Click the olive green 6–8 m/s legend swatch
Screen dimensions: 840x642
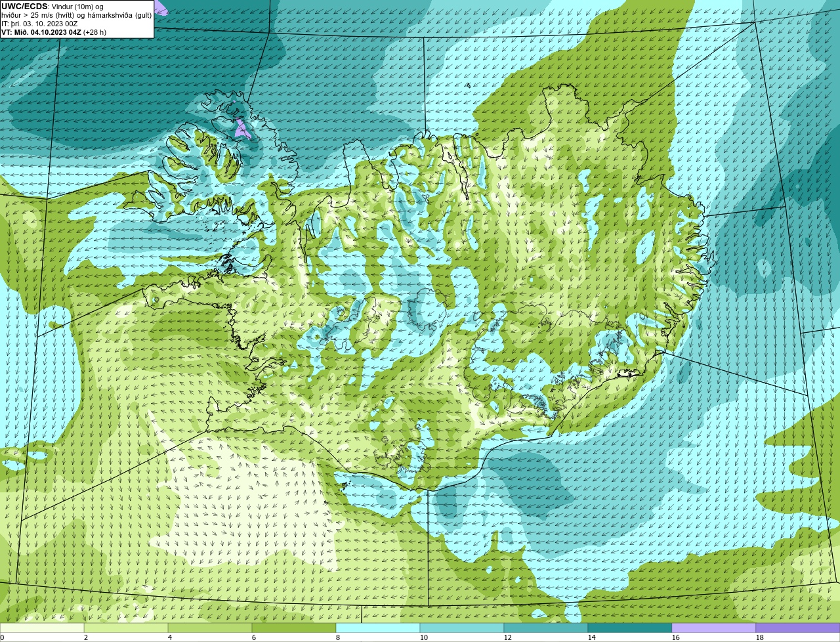click(294, 628)
